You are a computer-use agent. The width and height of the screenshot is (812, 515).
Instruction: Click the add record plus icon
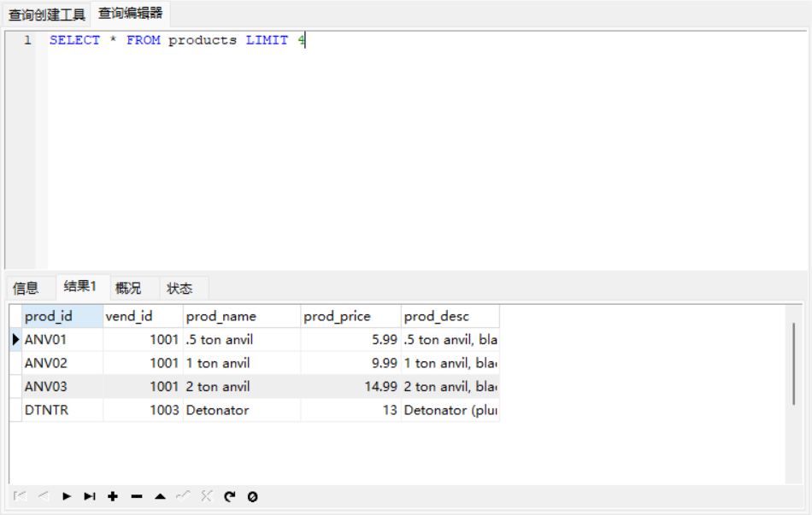click(x=113, y=496)
